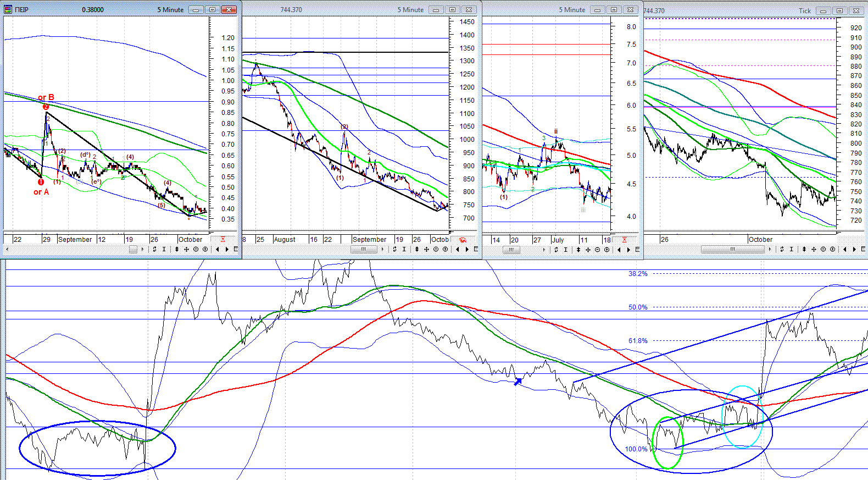Zoom in the ПЕІР chart with plus icon
Screen dimensions: 868x480
[x=205, y=249]
